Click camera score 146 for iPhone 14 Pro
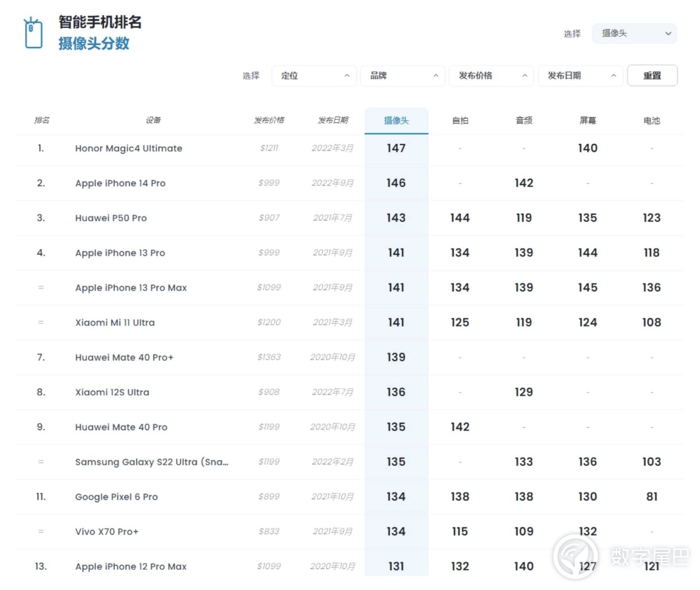The height and width of the screenshot is (590, 700). pos(396,183)
